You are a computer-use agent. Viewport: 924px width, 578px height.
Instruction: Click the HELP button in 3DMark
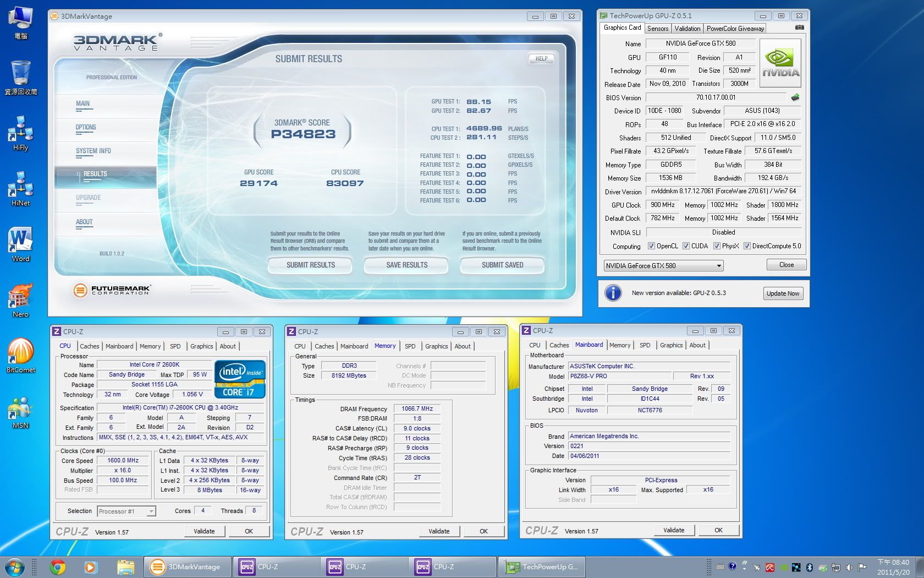pos(541,58)
